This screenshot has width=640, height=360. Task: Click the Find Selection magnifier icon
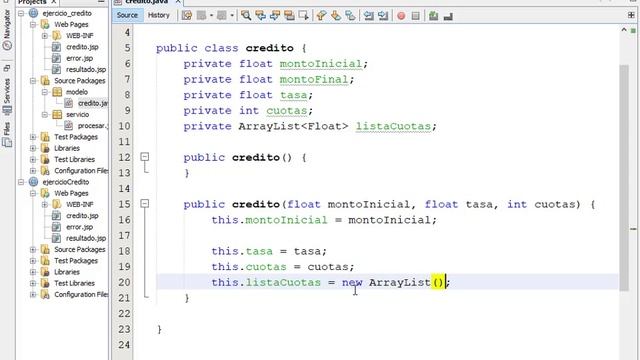coord(246,16)
